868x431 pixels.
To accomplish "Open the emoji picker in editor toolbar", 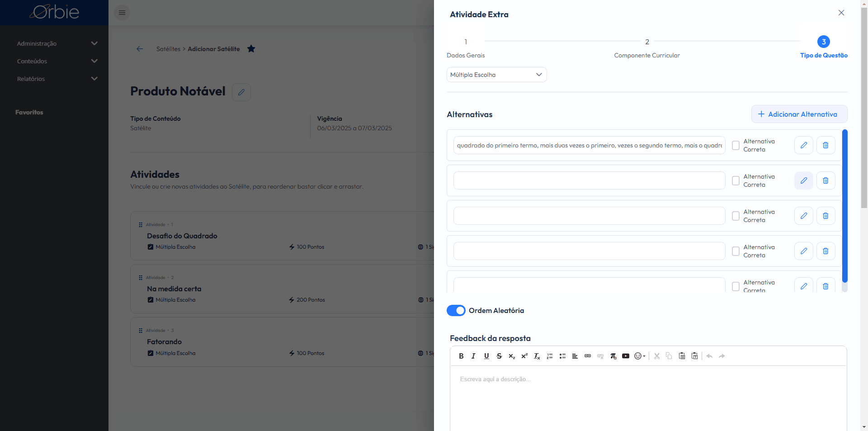I will tap(640, 356).
